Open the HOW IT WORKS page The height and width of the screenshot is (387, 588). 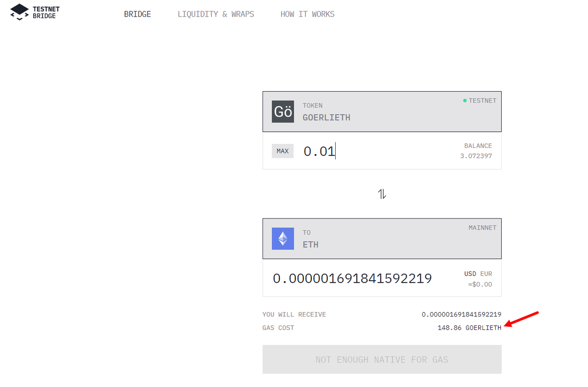[x=307, y=14]
